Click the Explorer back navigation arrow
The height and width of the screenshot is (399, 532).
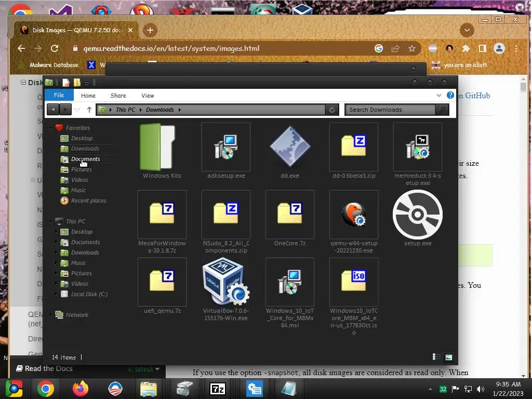pyautogui.click(x=53, y=110)
